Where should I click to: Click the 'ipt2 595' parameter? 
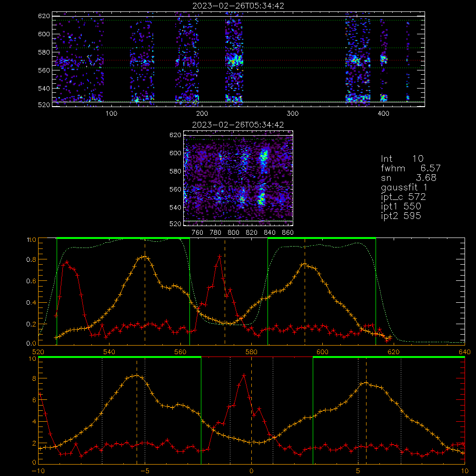click(x=401, y=216)
